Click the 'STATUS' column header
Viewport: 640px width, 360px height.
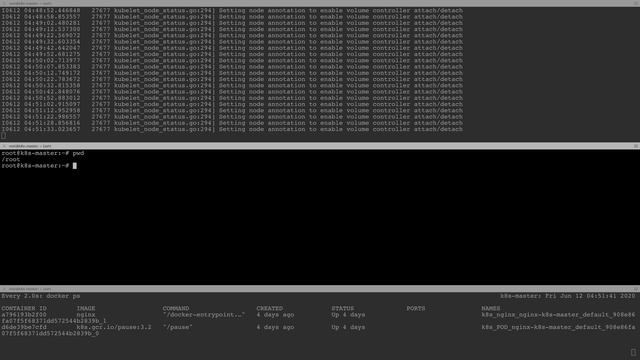(342, 309)
